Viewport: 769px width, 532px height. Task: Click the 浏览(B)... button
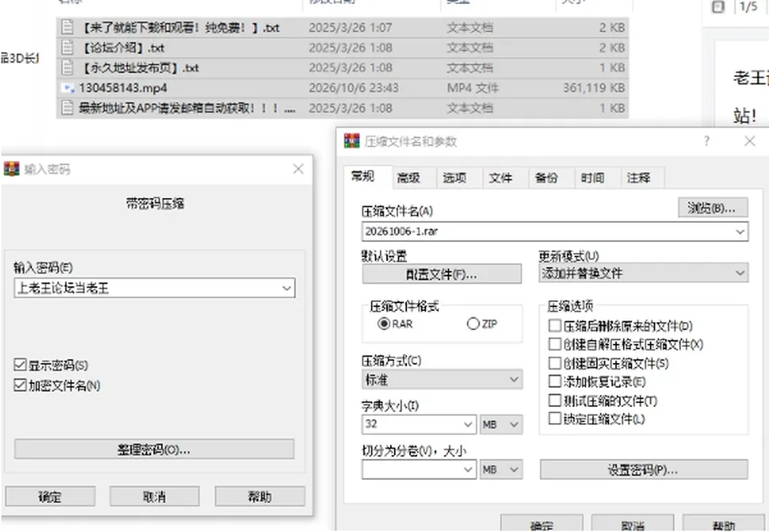tap(713, 208)
